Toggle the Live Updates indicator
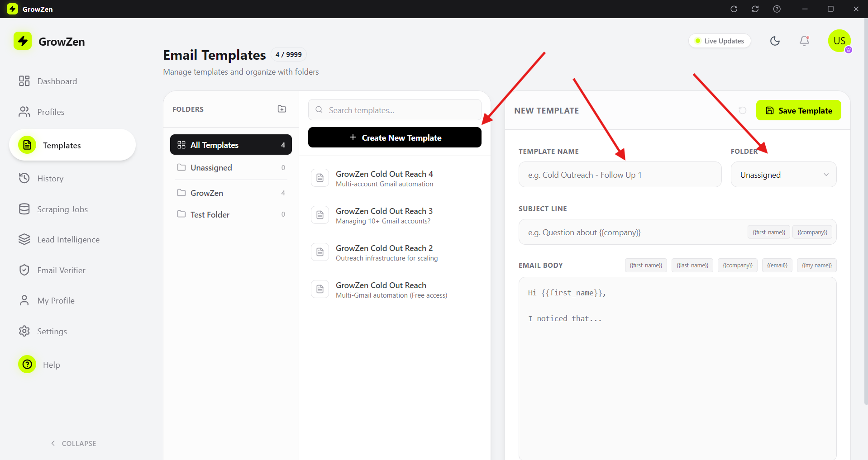868x460 pixels. point(720,41)
